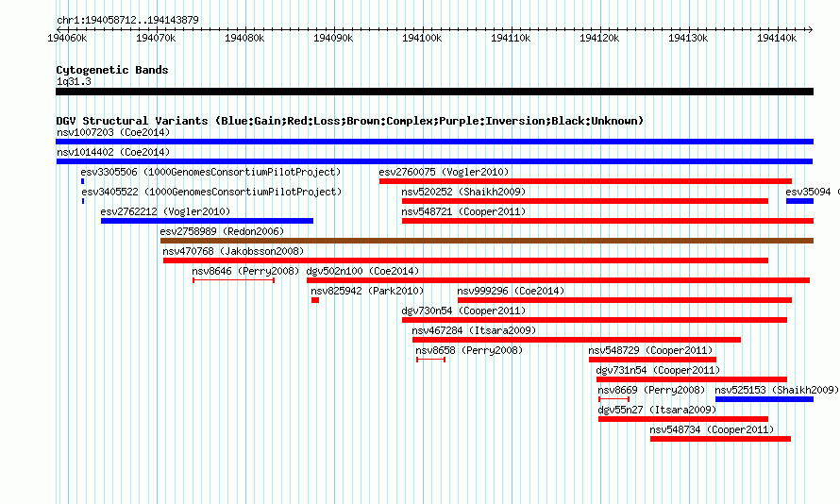The image size is (840, 504).
Task: Select the nsv1014402 (Coe2014) variant bar
Action: click(434, 161)
